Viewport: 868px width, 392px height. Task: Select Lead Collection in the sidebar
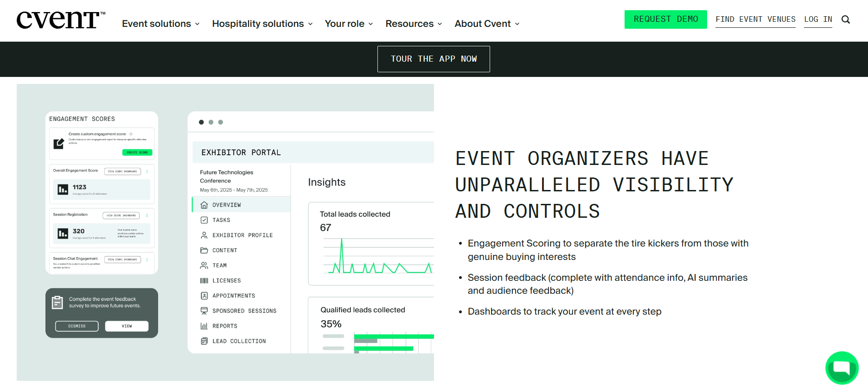pyautogui.click(x=239, y=341)
